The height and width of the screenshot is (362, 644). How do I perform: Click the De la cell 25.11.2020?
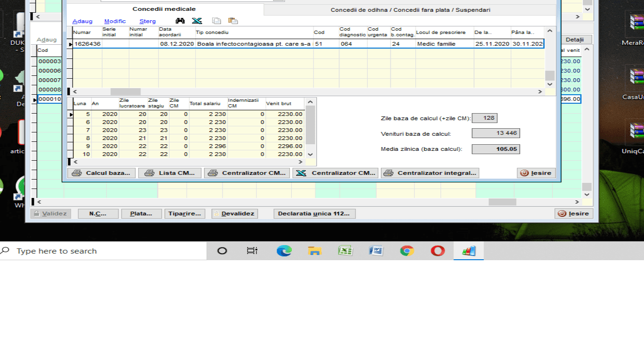[x=492, y=44]
